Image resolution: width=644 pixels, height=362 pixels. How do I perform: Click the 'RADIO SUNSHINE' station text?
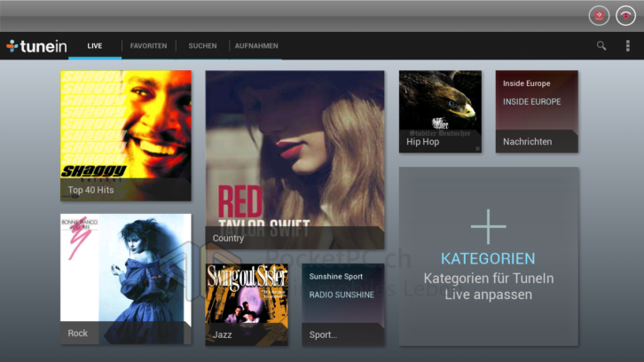coord(342,295)
